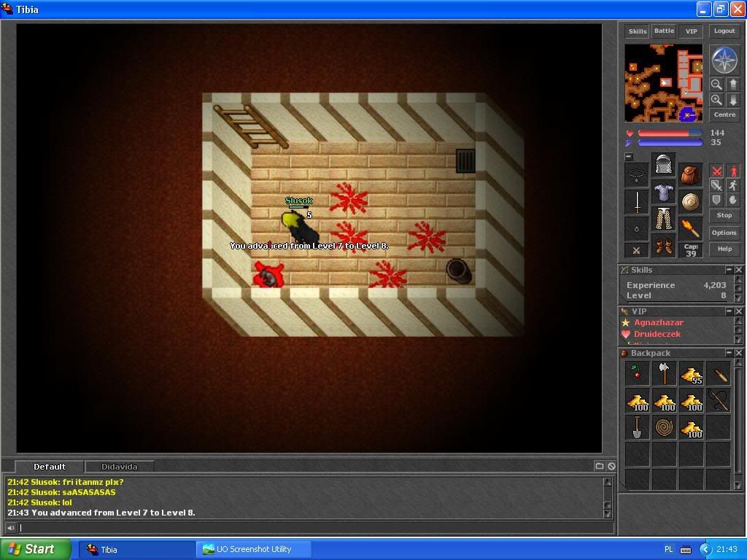Select the chain helmet in the head slot
Image resolution: width=747 pixels, height=560 pixels.
(664, 164)
